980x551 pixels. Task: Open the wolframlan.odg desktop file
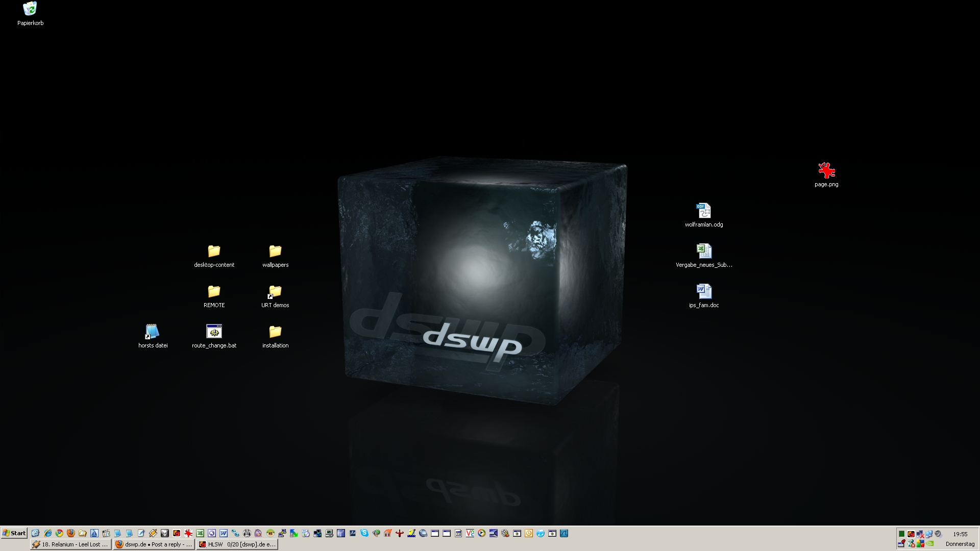coord(704,211)
